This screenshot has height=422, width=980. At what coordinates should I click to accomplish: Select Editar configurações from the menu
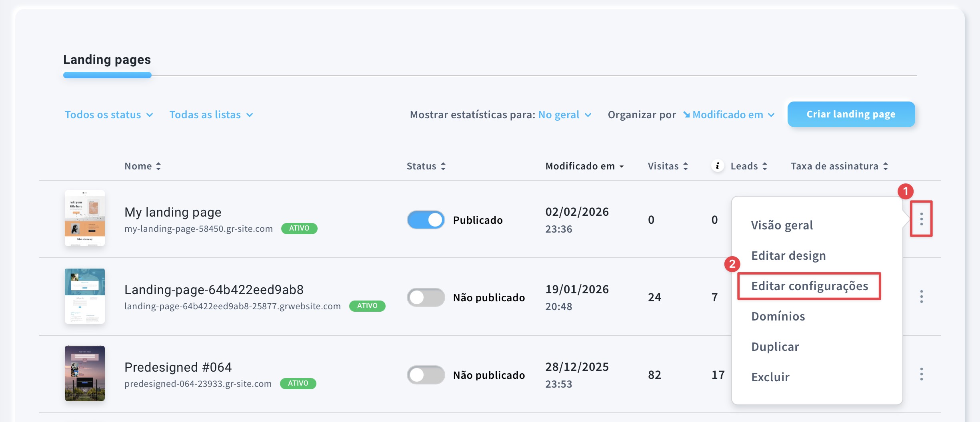click(x=809, y=286)
